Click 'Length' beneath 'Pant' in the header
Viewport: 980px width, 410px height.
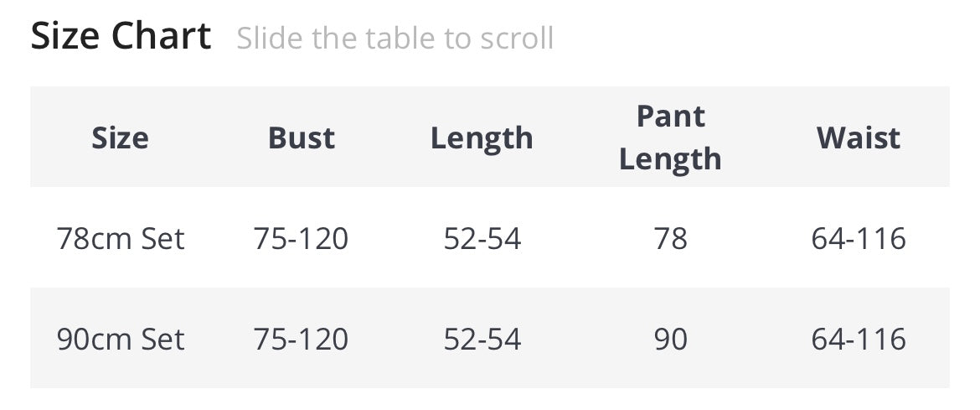click(x=670, y=158)
